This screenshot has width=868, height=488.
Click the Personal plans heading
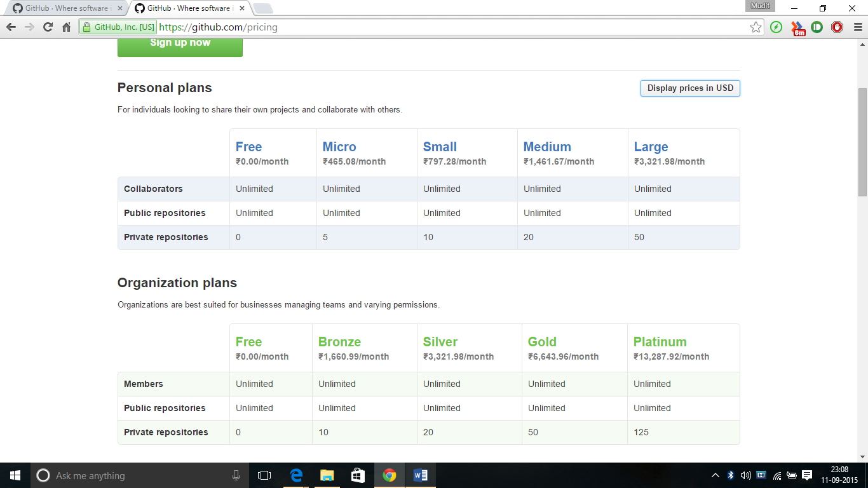pos(165,88)
